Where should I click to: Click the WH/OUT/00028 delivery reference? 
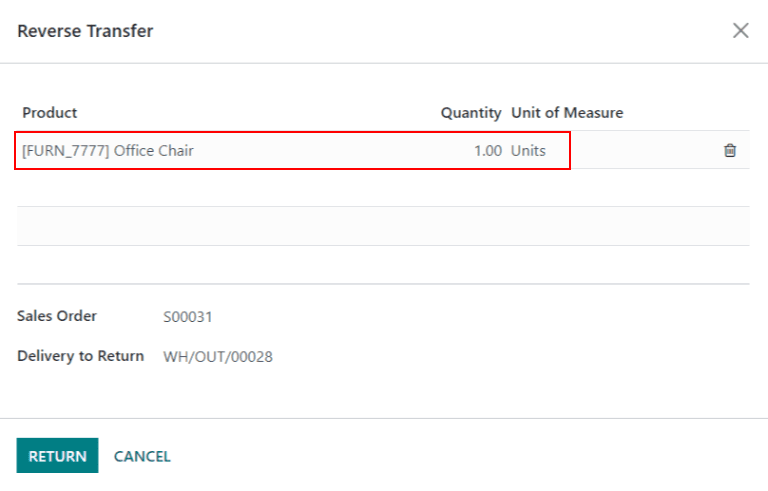click(x=218, y=357)
